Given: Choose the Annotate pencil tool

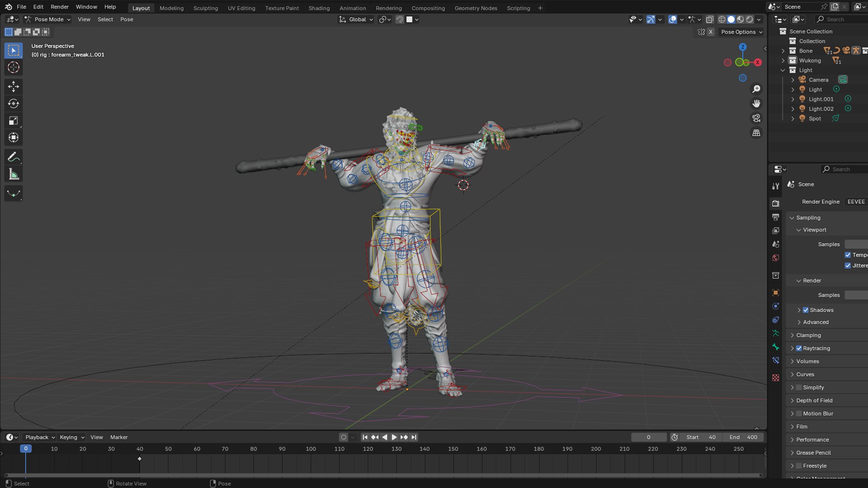Looking at the screenshot, I should 14,157.
